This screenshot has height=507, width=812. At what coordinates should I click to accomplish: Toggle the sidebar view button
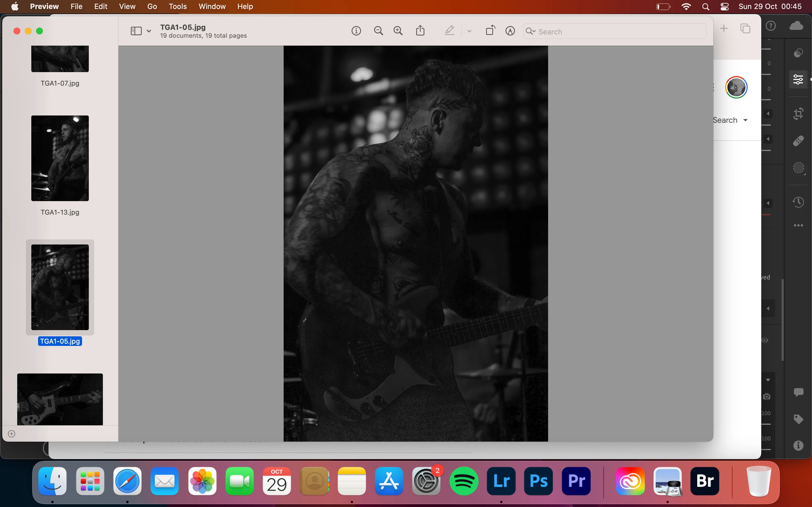(x=136, y=31)
